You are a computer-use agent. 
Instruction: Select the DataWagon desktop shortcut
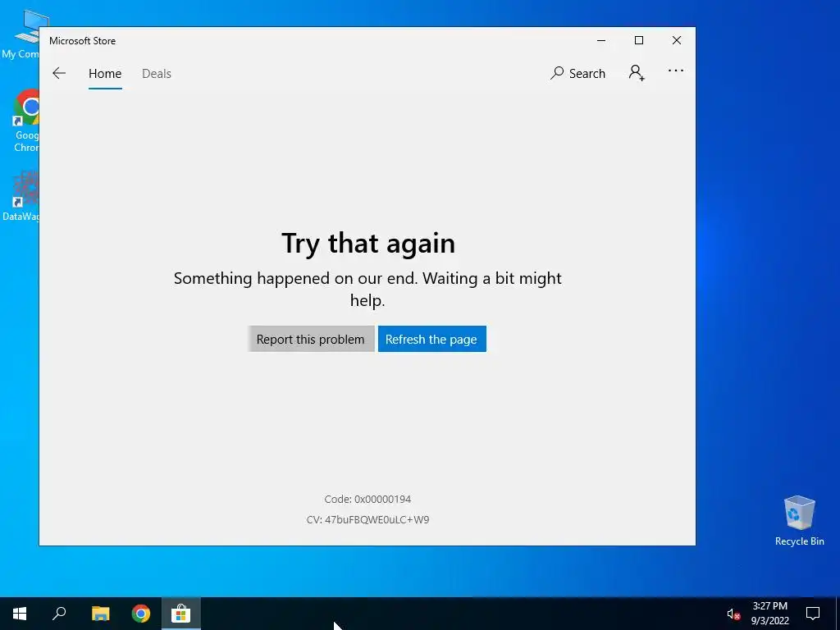click(x=21, y=195)
